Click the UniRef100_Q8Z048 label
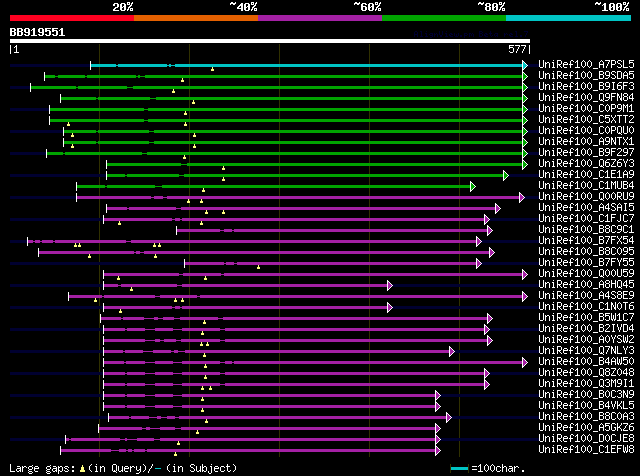This screenshot has width=640, height=476. click(x=586, y=373)
